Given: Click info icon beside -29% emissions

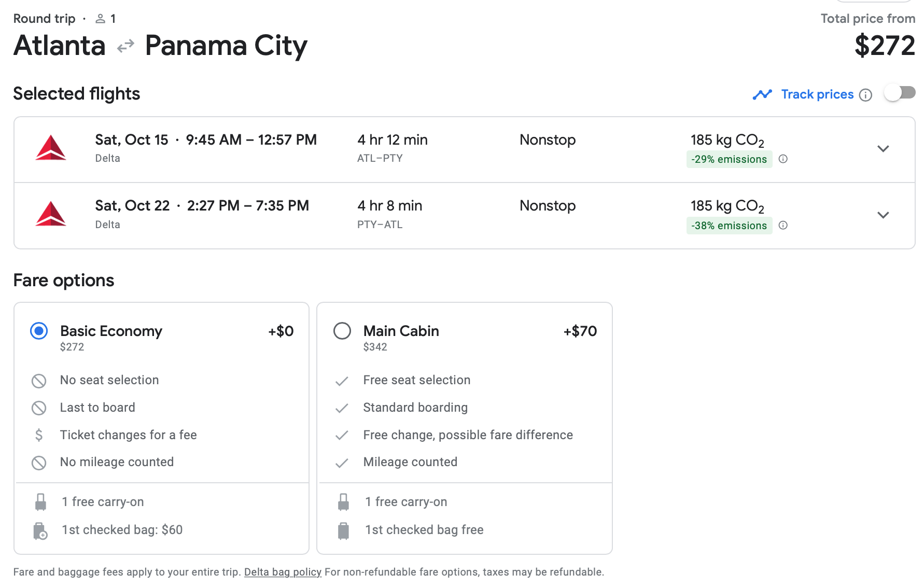Looking at the screenshot, I should pyautogui.click(x=783, y=159).
